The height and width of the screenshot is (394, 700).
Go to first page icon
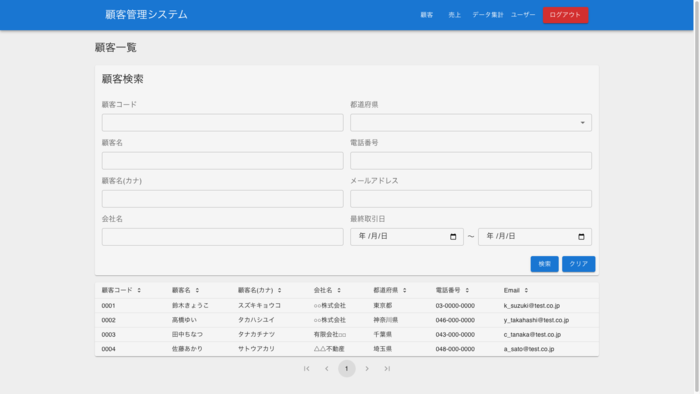coord(306,369)
